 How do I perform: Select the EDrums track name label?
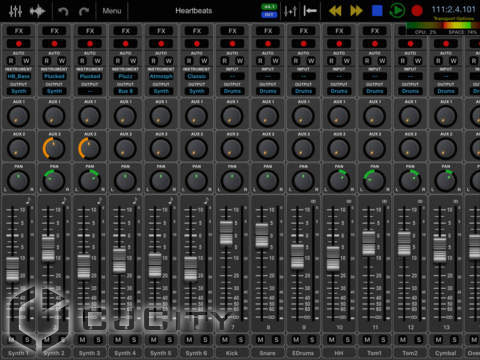tap(303, 353)
